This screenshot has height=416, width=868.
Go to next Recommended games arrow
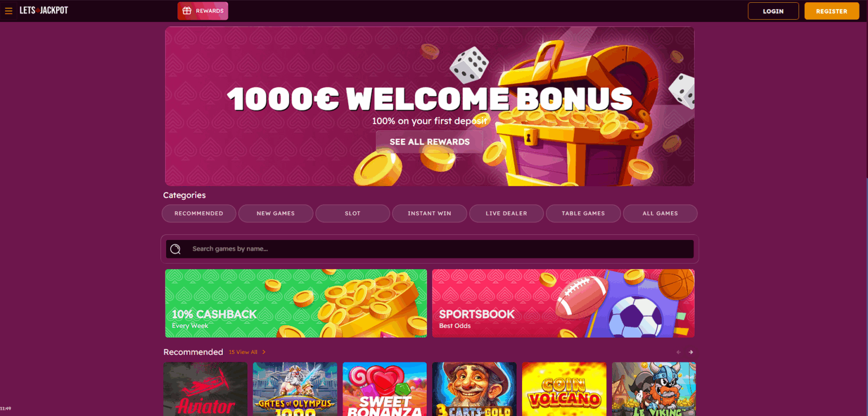coord(691,352)
